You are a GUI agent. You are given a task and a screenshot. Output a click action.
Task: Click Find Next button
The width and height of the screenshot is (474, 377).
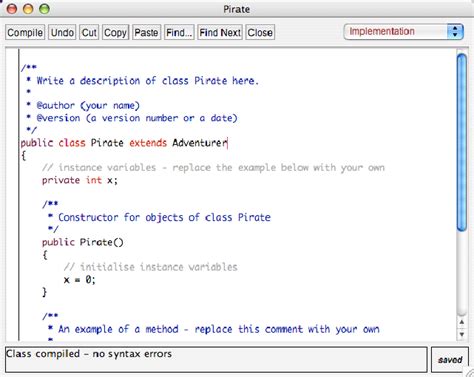[x=220, y=32]
